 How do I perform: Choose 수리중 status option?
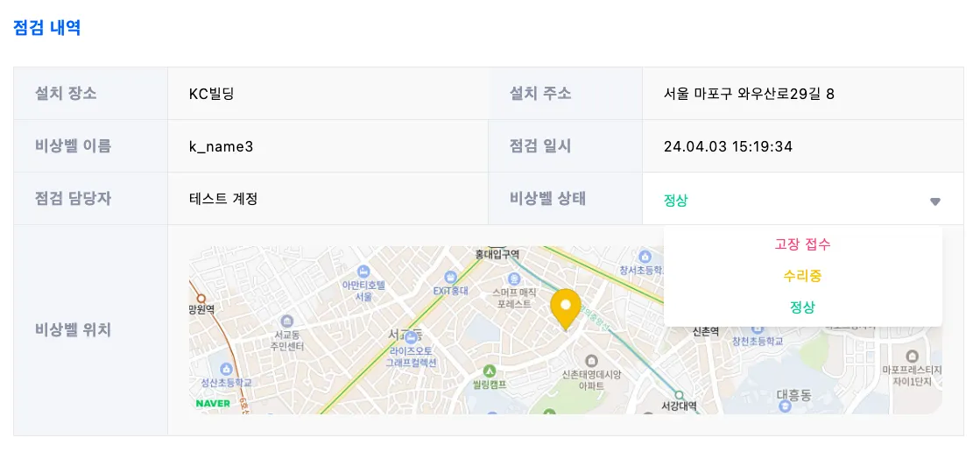tap(802, 276)
